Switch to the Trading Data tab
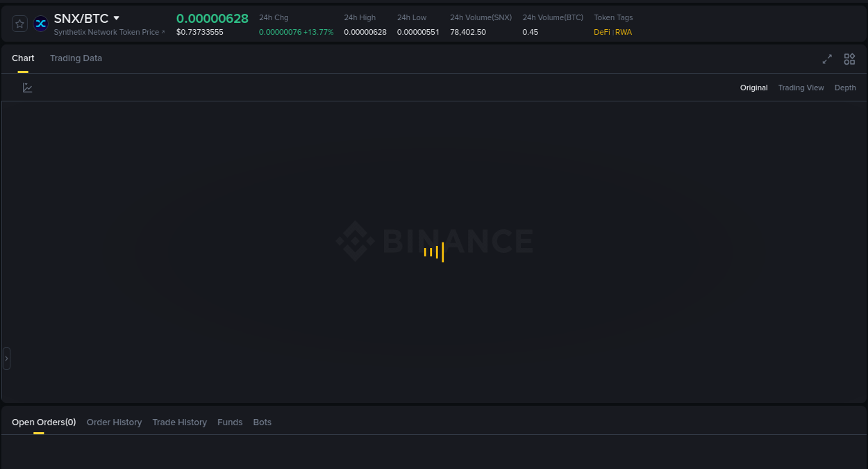868x469 pixels. [76, 58]
